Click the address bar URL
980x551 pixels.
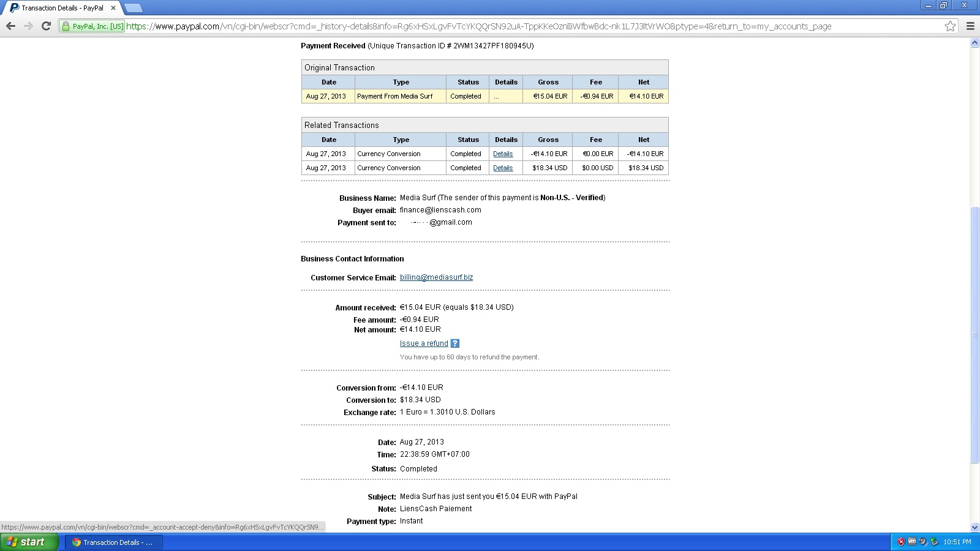pyautogui.click(x=478, y=26)
